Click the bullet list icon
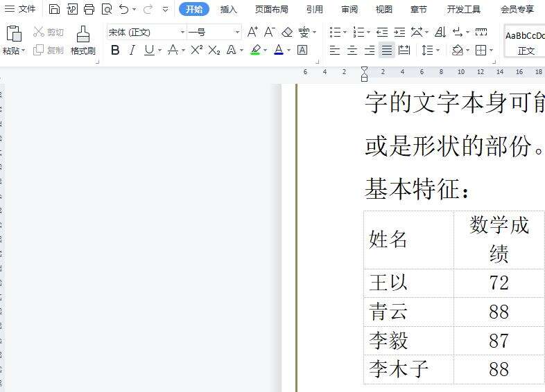The image size is (545, 392). tap(335, 33)
